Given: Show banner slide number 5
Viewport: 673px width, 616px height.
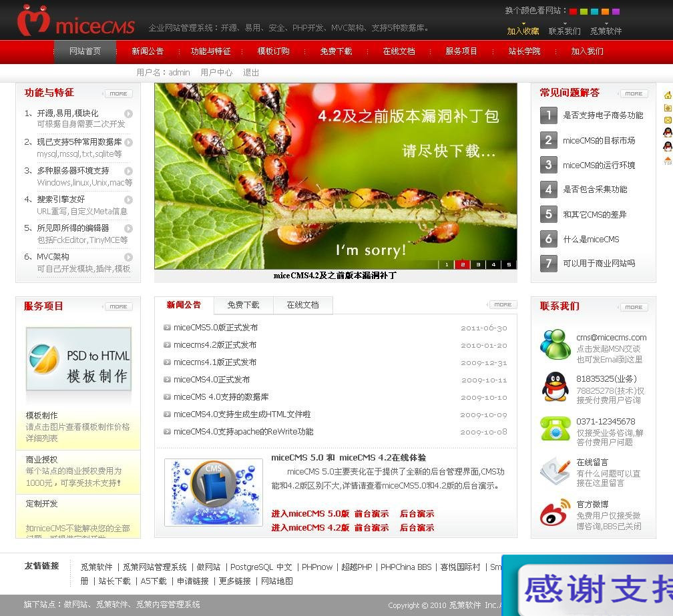Looking at the screenshot, I should [509, 265].
